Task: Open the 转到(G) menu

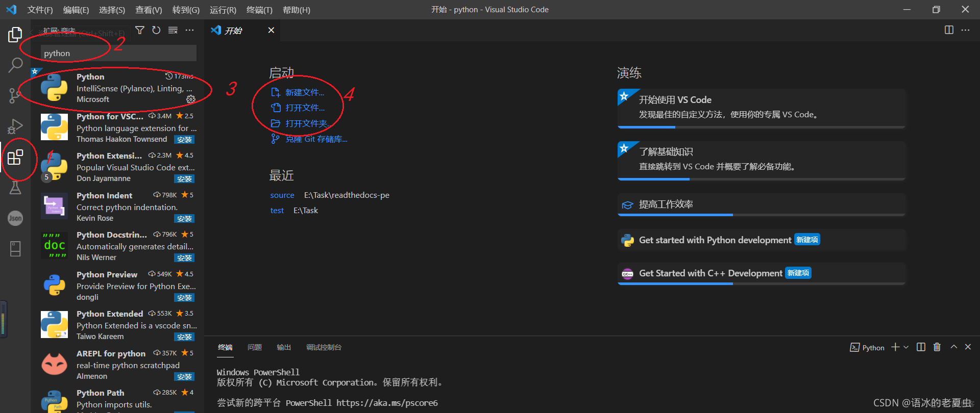Action: point(186,10)
